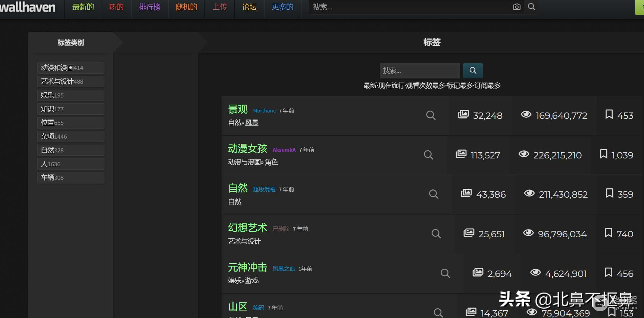Click the camera image-search icon in top bar
This screenshot has width=644, height=318.
(x=517, y=7)
